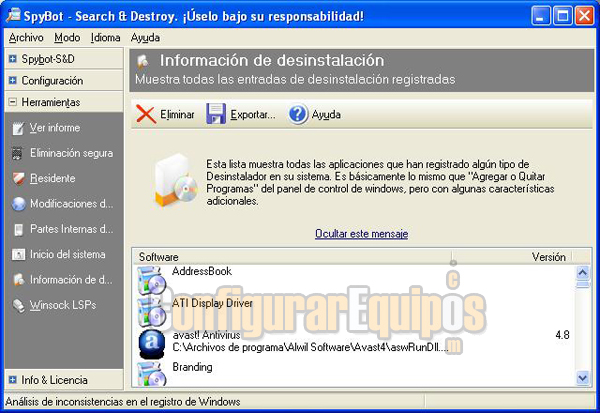Expand the Info & Licencia section
600x413 pixels.
tap(13, 380)
